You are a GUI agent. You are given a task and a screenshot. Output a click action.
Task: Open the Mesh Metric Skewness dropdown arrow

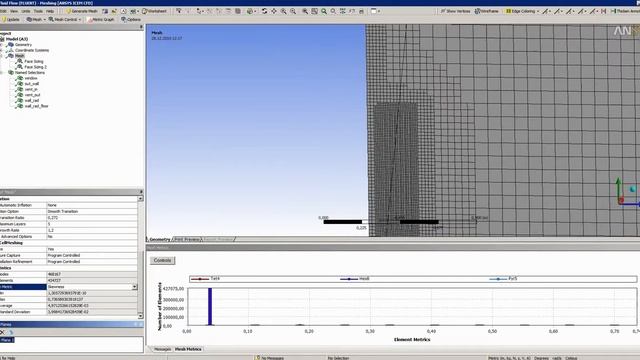pyautogui.click(x=134, y=287)
